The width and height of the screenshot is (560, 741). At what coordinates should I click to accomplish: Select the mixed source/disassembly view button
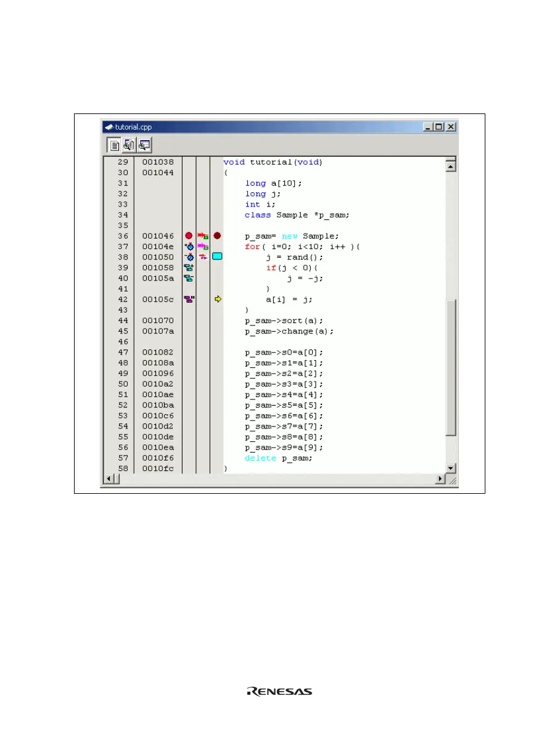click(x=129, y=145)
